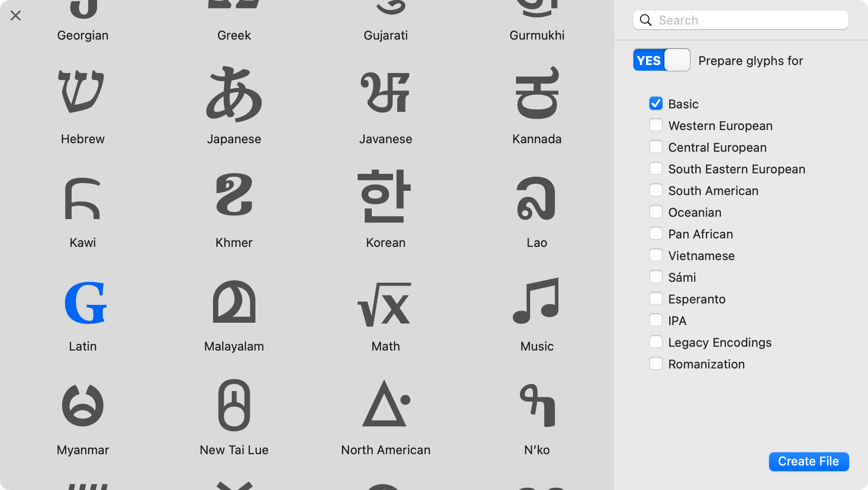Screen dimensions: 868x490
Task: Click the Create File button
Action: (x=809, y=461)
